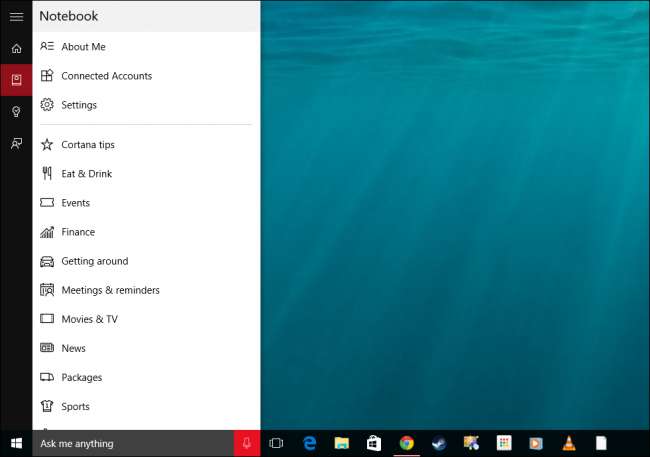
Task: Click the Feedback icon in sidebar
Action: tap(16, 144)
